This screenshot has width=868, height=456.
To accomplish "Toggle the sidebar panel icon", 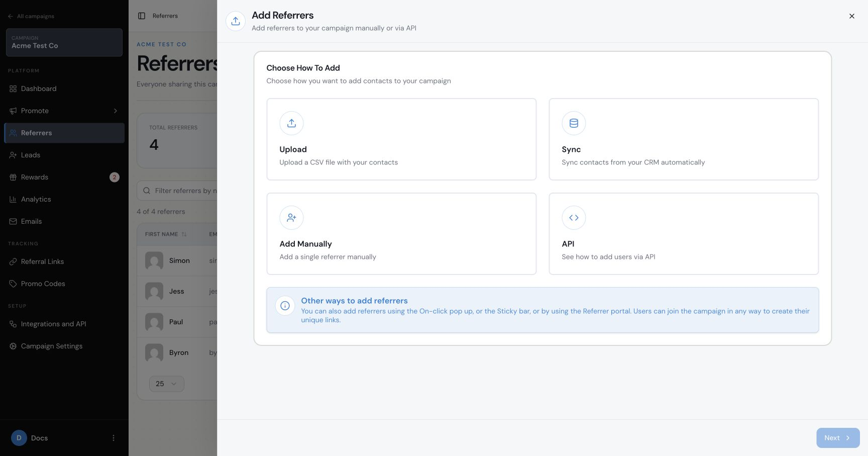I will click(142, 16).
